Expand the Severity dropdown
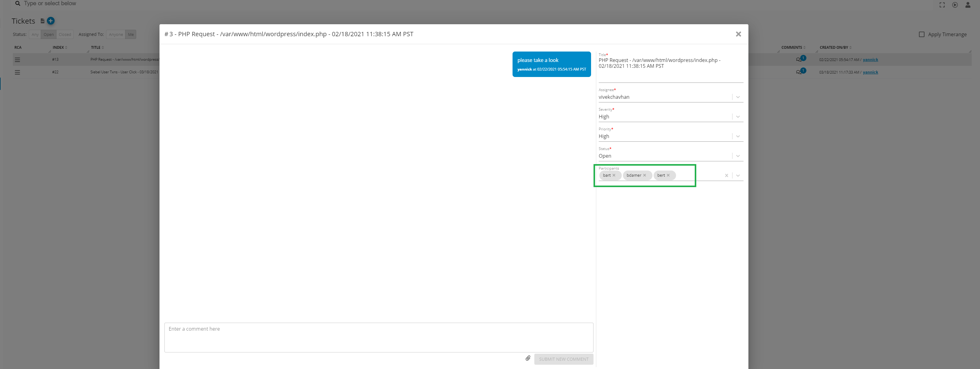The width and height of the screenshot is (980, 369). pyautogui.click(x=738, y=117)
